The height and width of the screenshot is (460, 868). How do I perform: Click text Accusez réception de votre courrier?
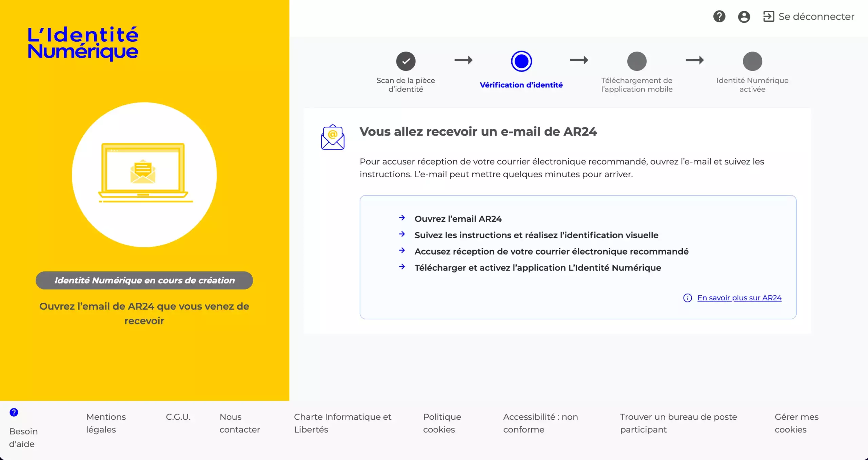(551, 252)
